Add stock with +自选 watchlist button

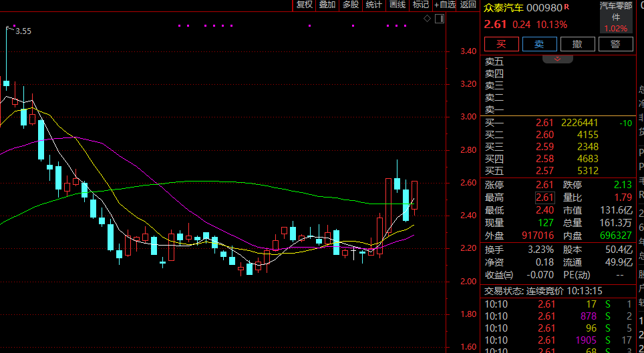(x=445, y=5)
